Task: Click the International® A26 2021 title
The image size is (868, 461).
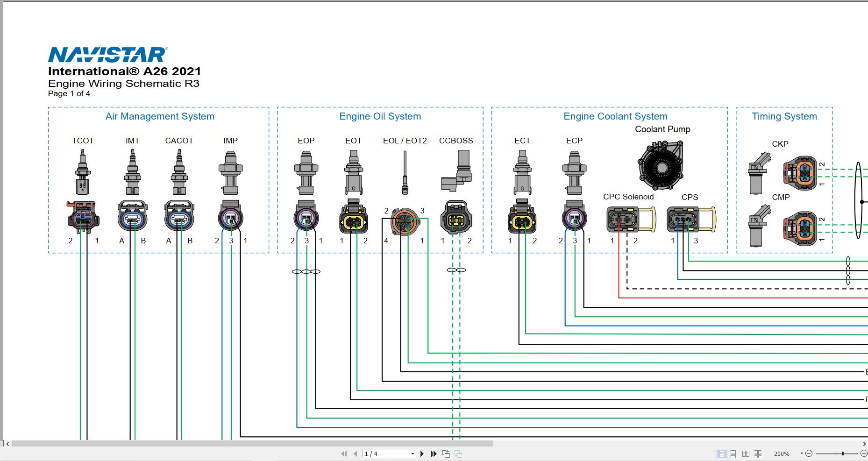Action: (125, 71)
